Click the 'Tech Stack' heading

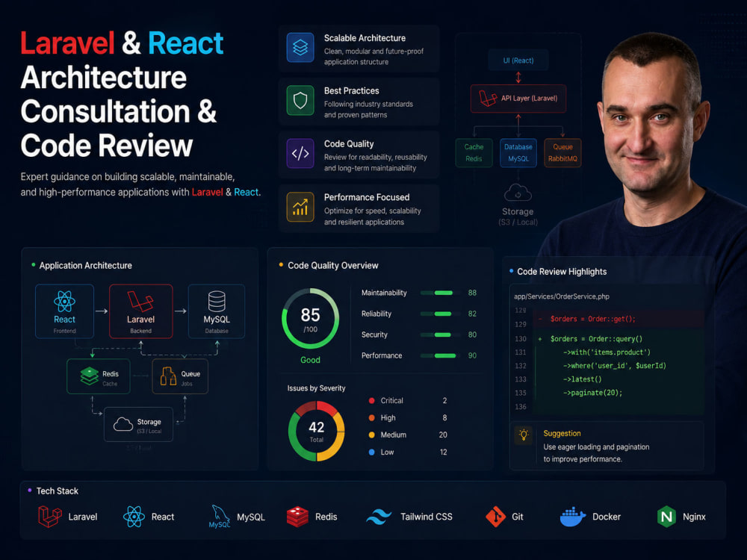click(x=58, y=491)
